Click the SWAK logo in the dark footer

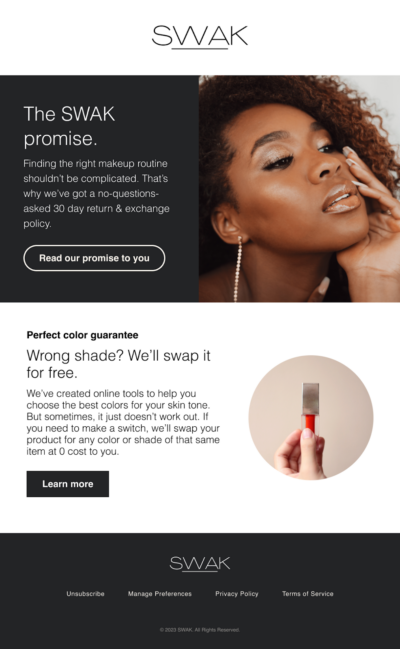pyautogui.click(x=200, y=564)
